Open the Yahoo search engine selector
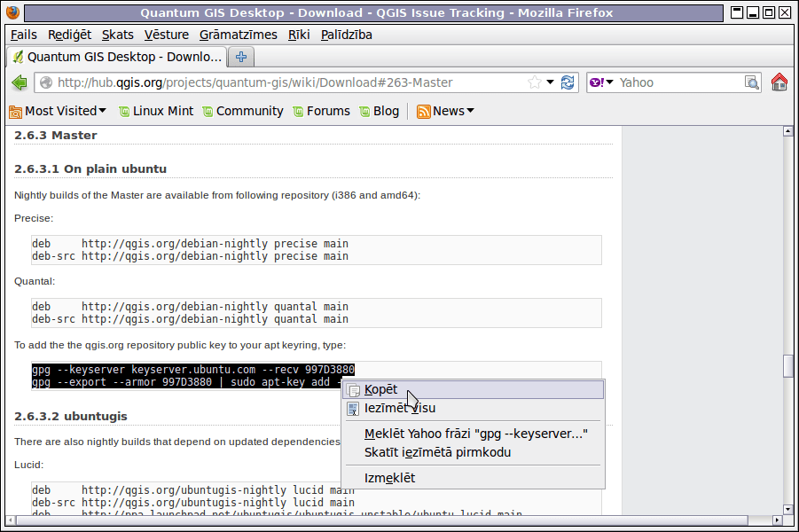 point(601,82)
